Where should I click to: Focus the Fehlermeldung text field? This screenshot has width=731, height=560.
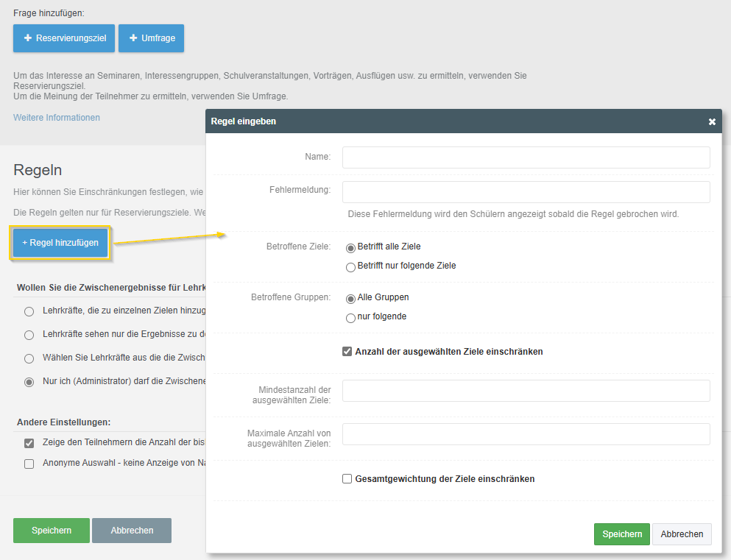pyautogui.click(x=526, y=192)
